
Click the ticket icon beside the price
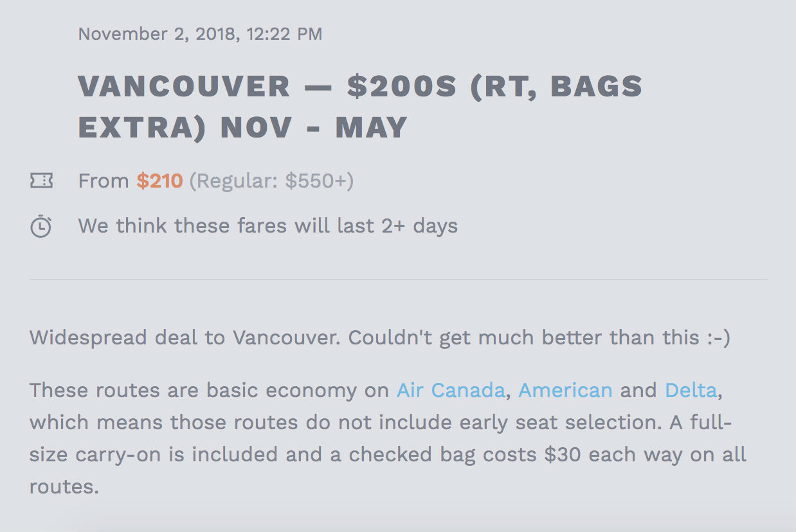click(x=41, y=181)
